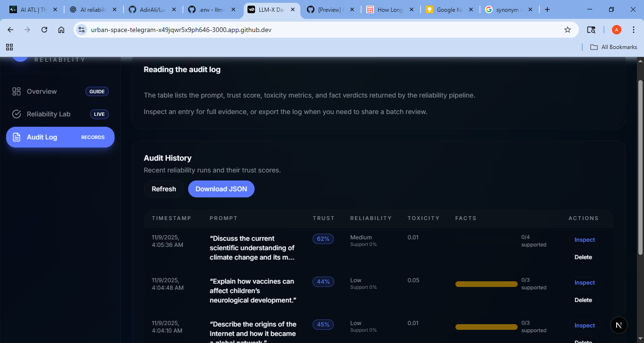Viewport: 644px width, 343px height.
Task: Open Chrome three-dot menu
Action: tap(633, 30)
